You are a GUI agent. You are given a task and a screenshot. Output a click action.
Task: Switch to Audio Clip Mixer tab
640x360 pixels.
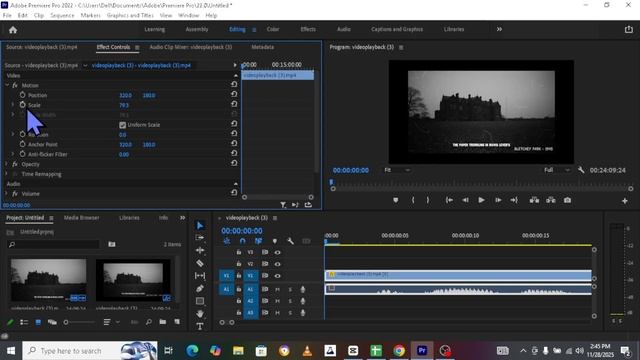[191, 47]
